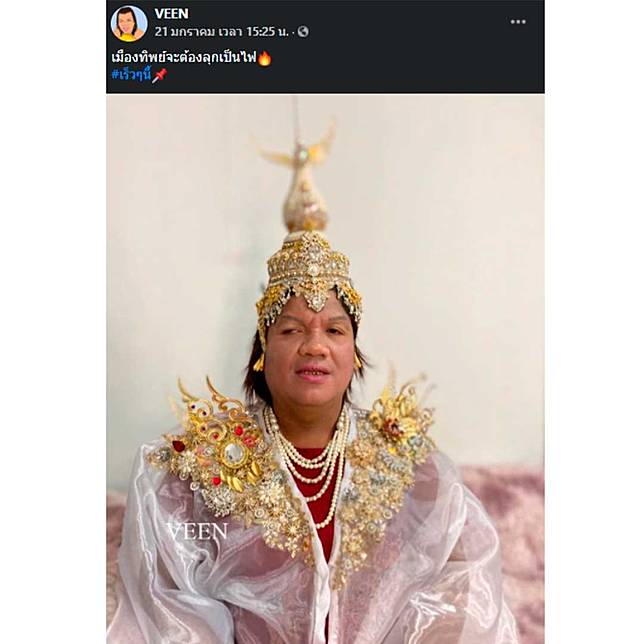Click the large round jewel on the shoulder piece
The image size is (644, 644).
[x=234, y=451]
